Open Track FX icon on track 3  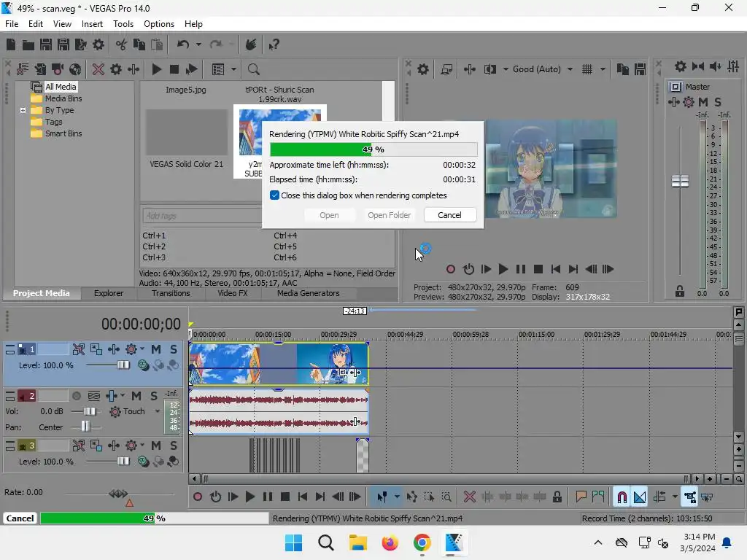click(113, 446)
